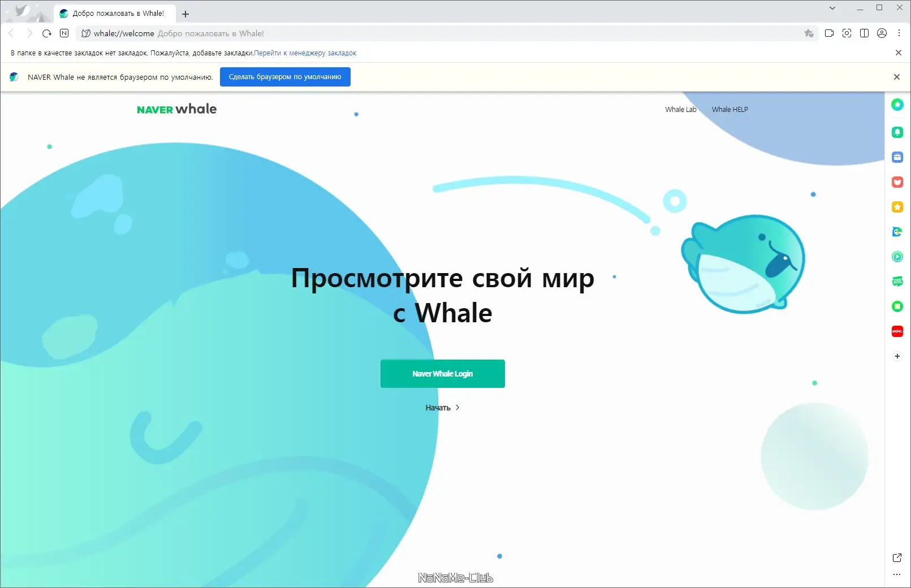This screenshot has width=911, height=588.
Task: Click the NAVER whale logo
Action: point(176,109)
